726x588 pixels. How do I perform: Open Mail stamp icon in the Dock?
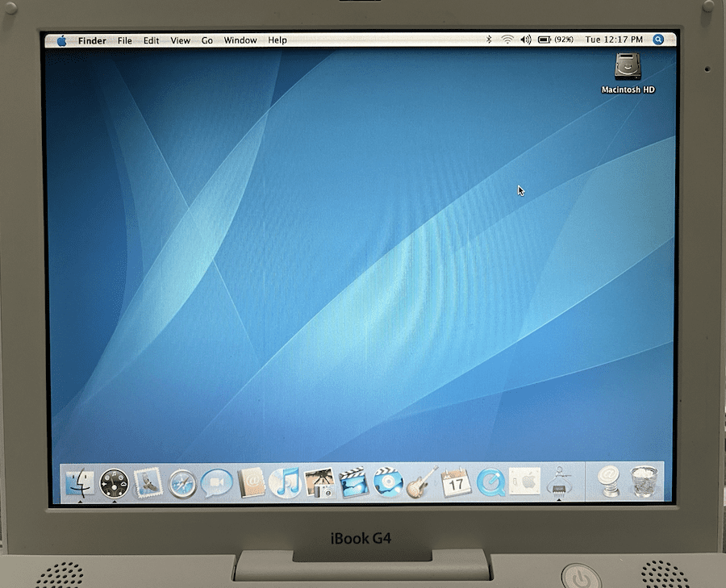[148, 483]
